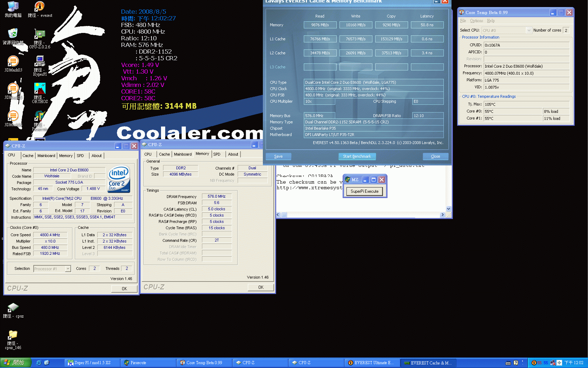Open the cpuz shortcut desktop icon

[x=13, y=310]
